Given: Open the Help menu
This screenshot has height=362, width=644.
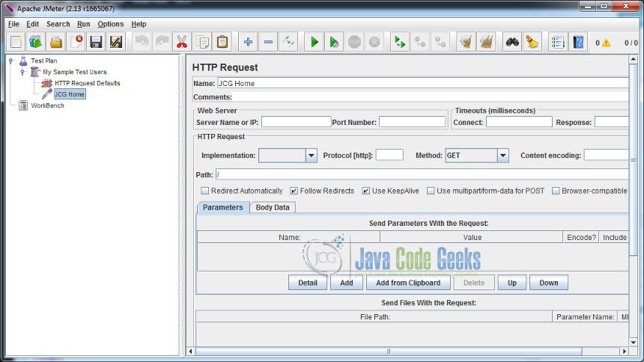Looking at the screenshot, I should pos(139,24).
